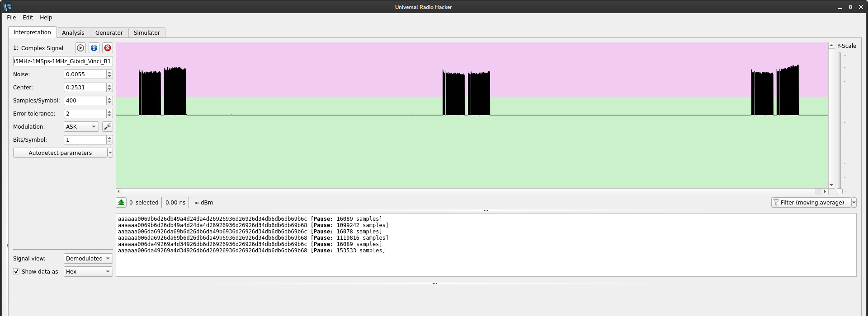The height and width of the screenshot is (316, 868).
Task: Open modulation settings wrench icon
Action: tap(108, 127)
